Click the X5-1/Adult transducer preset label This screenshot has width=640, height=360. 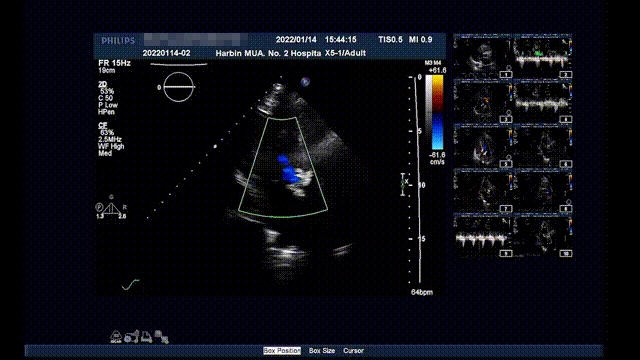(345, 53)
